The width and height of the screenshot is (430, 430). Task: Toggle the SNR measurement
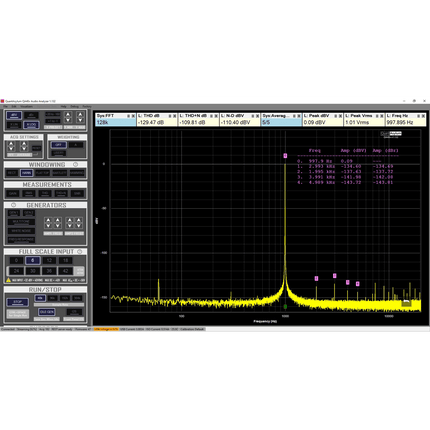(x=77, y=193)
